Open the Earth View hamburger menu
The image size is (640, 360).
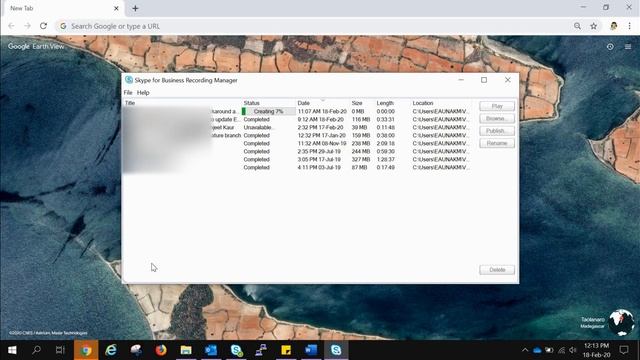point(628,47)
